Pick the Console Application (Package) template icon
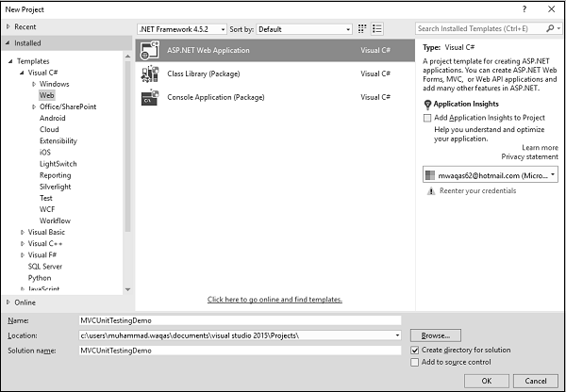Screen dimensions: 566x392 click(x=150, y=97)
